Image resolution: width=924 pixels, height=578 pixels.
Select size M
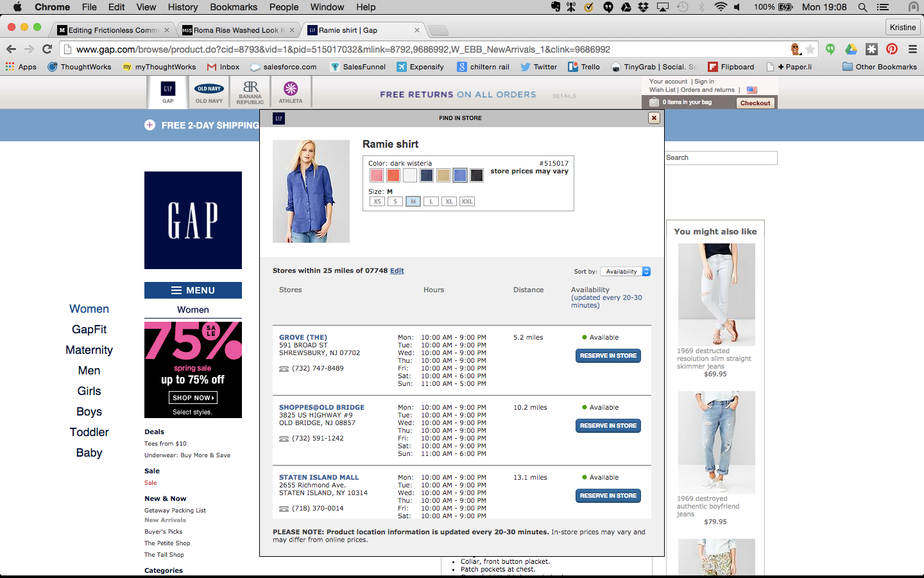413,202
